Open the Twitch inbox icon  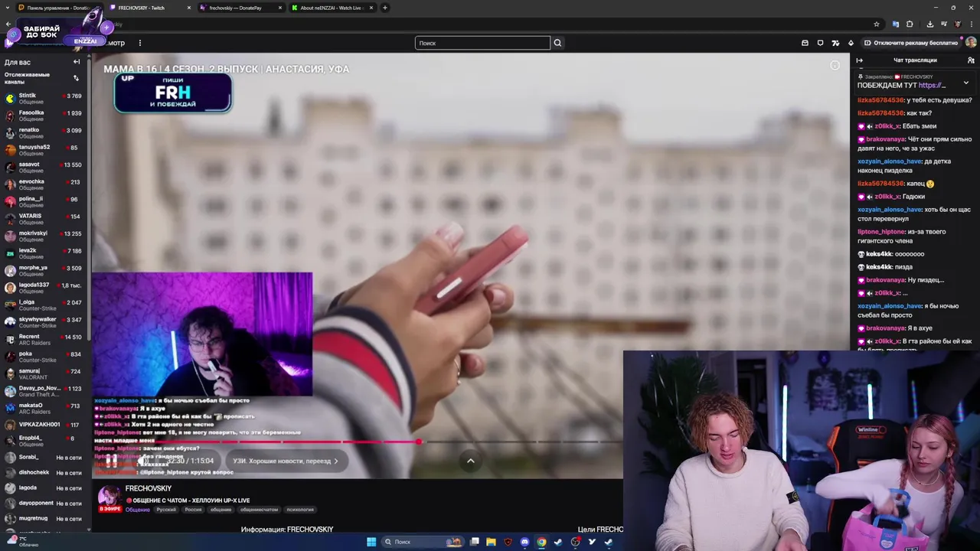point(805,43)
